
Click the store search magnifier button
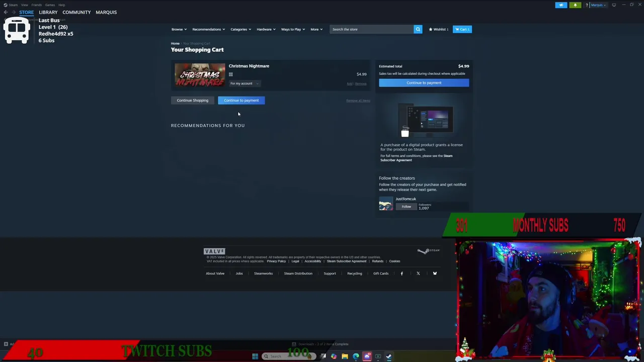(x=418, y=29)
